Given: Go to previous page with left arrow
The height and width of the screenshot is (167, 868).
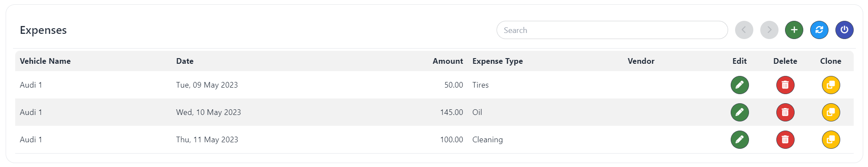Looking at the screenshot, I should (x=744, y=30).
